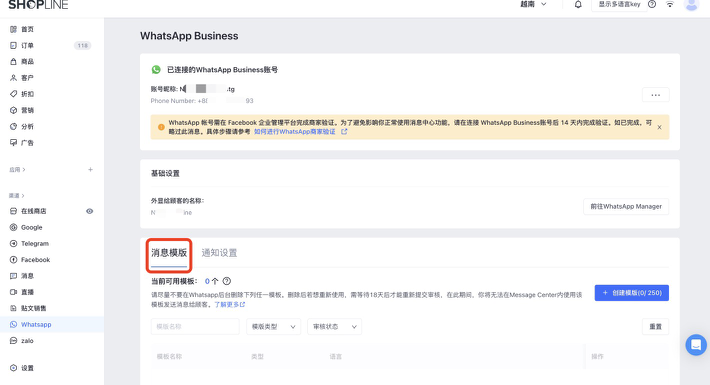Viewport: 710px width, 385px height.
Task: Click the notification bell icon
Action: (x=578, y=5)
